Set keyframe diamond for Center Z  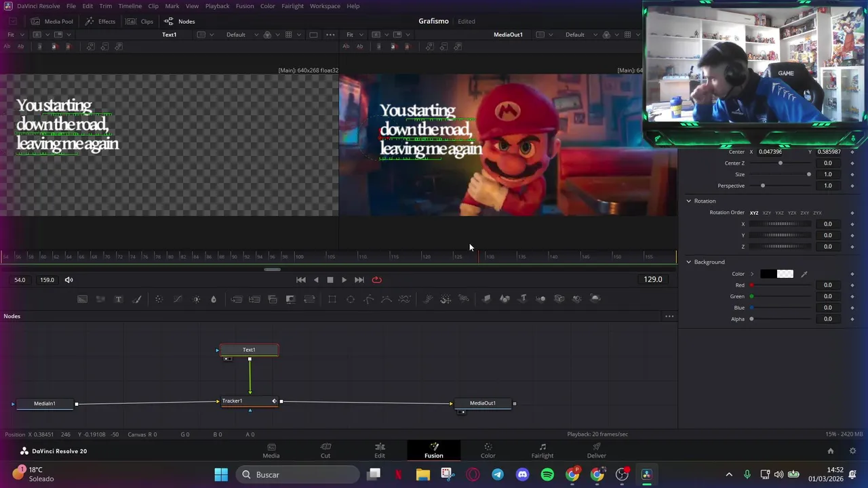click(852, 163)
